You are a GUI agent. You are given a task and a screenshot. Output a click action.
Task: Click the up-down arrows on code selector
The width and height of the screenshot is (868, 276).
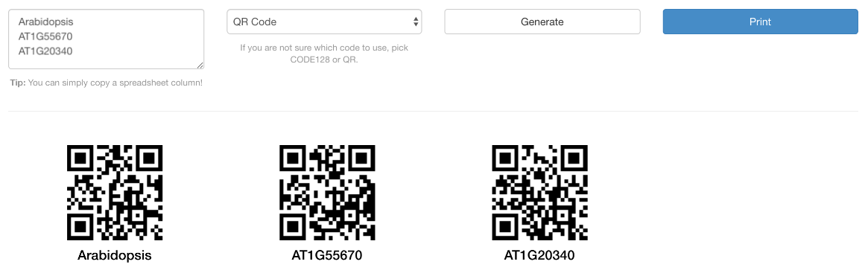[x=416, y=22]
